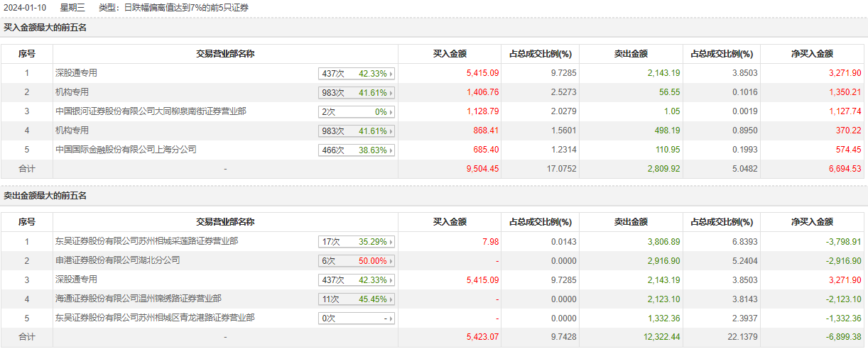Click 中国国际金融股份有限公司上海分公司

tap(126, 150)
